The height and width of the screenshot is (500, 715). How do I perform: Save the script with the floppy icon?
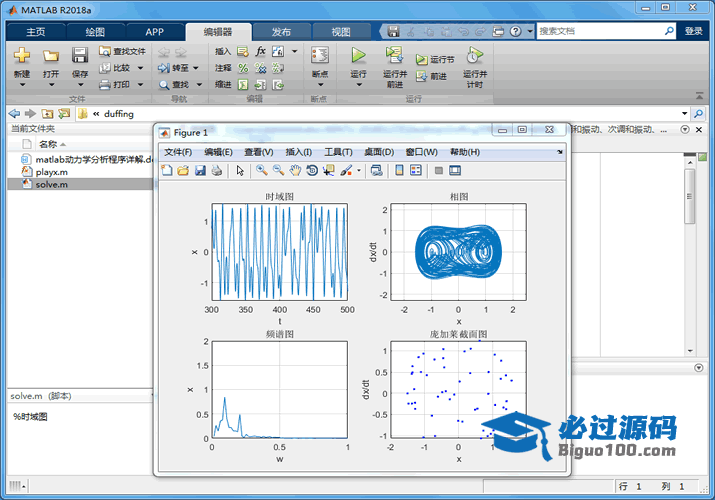click(80, 55)
